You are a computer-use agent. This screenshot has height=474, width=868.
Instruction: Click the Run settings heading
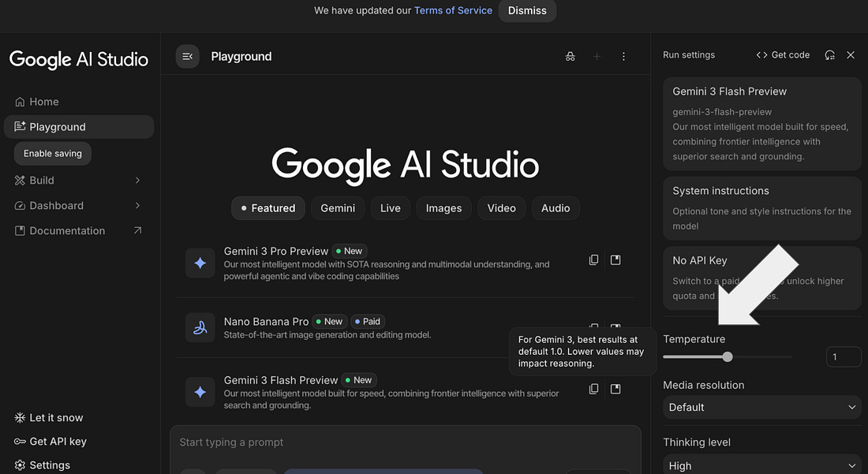[689, 54]
